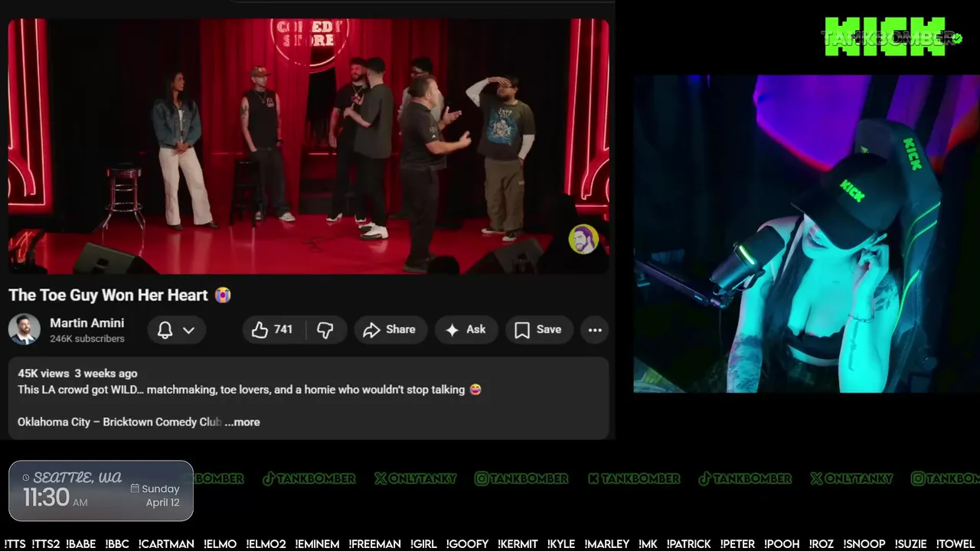Open the notification bell dropdown

pos(176,330)
